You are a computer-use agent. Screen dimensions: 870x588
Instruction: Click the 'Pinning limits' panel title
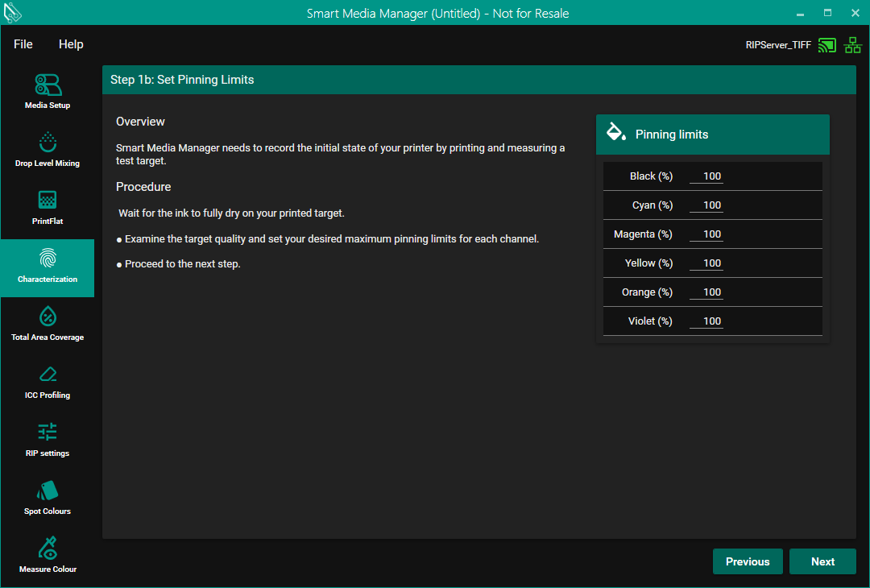(671, 135)
